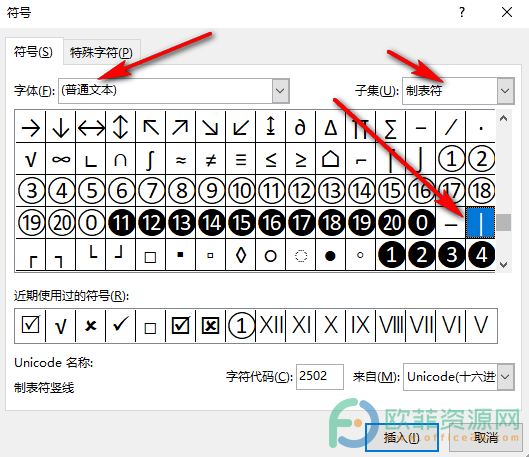This screenshot has width=529, height=457.
Task: Pick the white circle symbol
Action: (271, 255)
